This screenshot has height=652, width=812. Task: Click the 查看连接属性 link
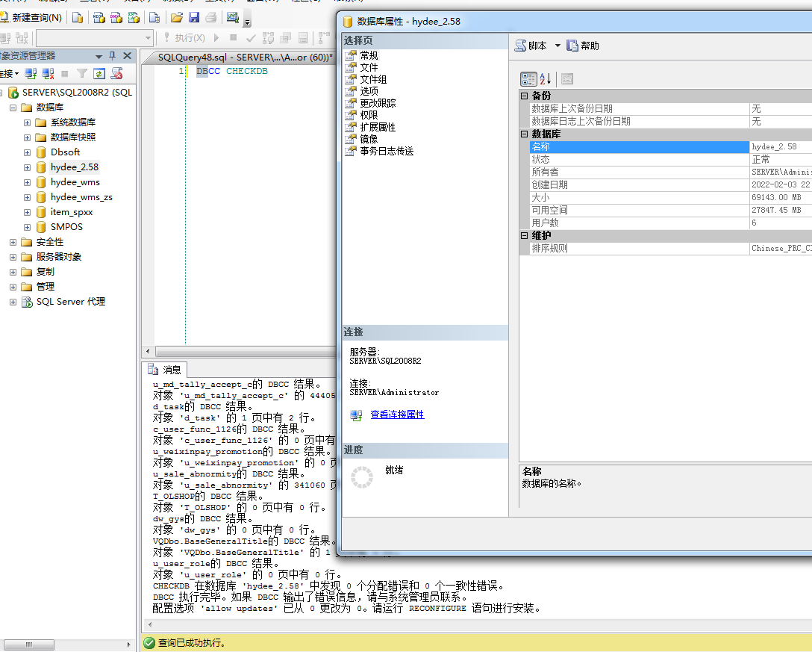(x=397, y=415)
